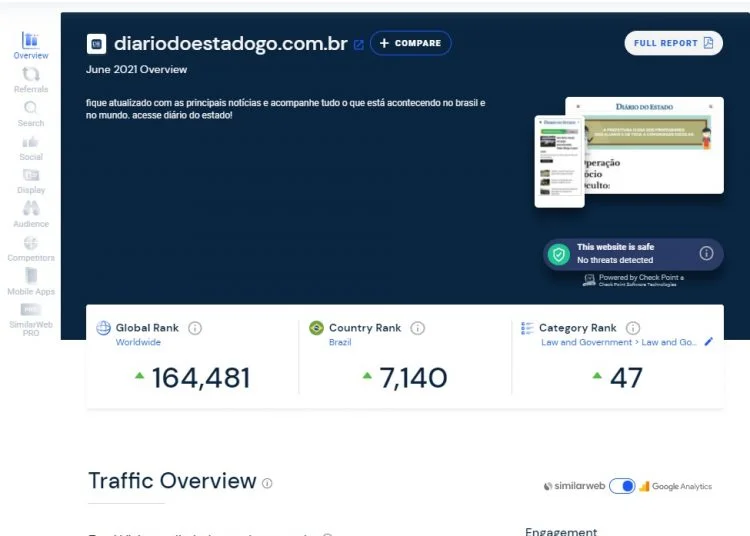Open Competitors in the sidebar

click(x=31, y=249)
